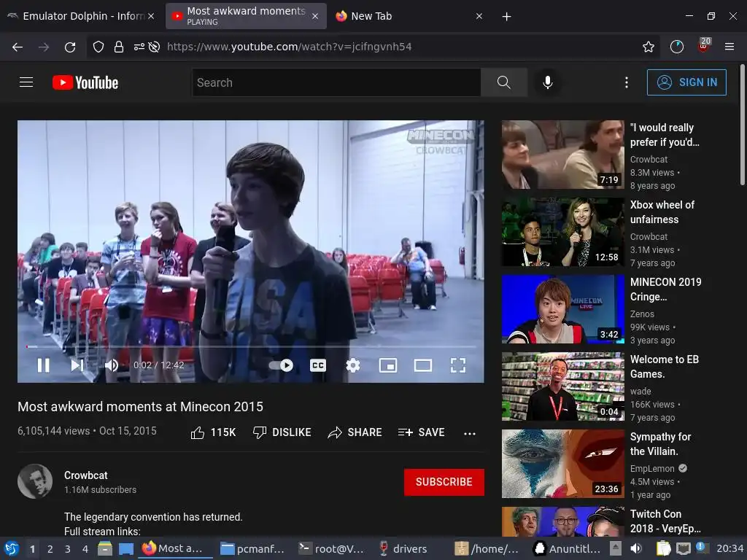Click the taskbar clock 20:34
Image resolution: width=747 pixels, height=560 pixels.
729,548
